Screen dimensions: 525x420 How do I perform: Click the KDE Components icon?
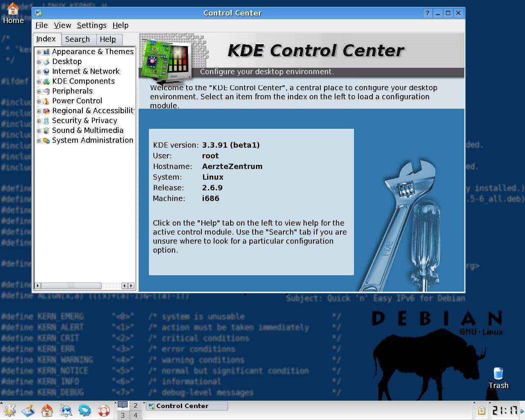click(46, 81)
